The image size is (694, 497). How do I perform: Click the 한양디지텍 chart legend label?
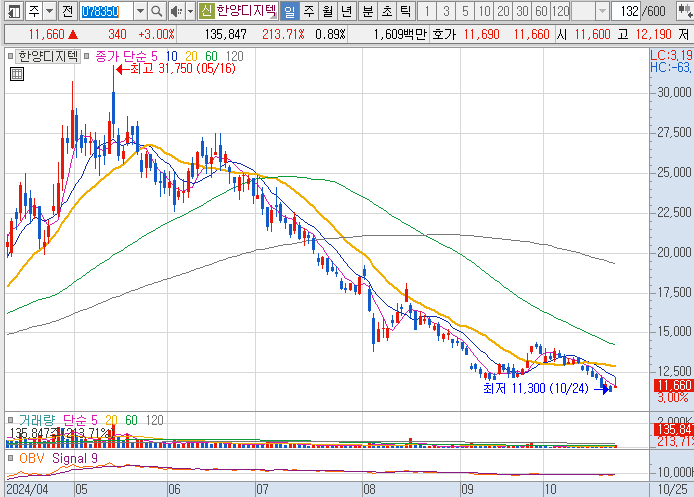click(48, 56)
